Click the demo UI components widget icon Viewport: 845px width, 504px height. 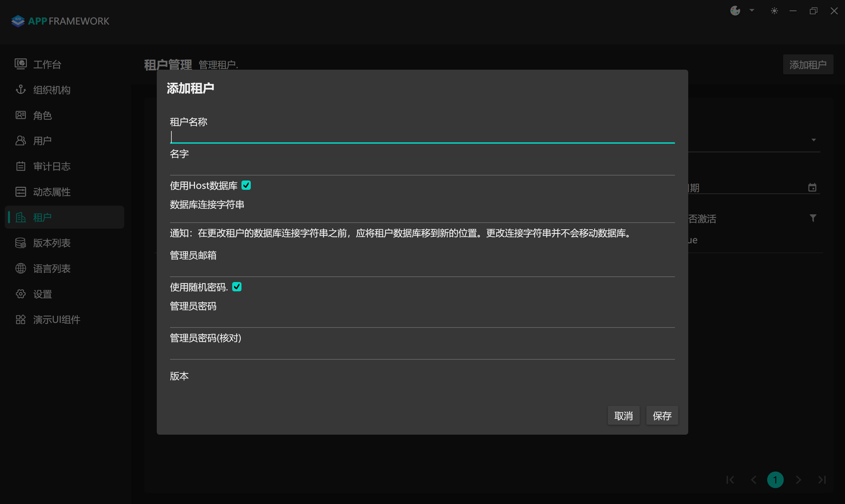(20, 319)
